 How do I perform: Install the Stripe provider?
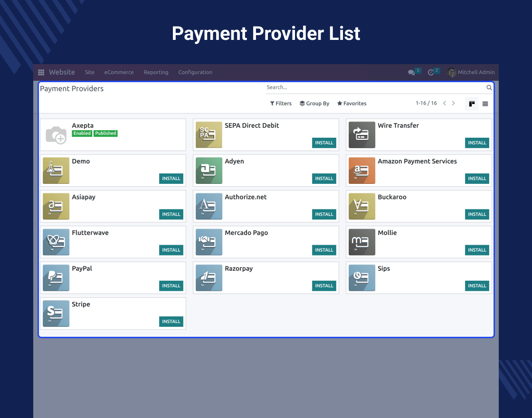[171, 321]
